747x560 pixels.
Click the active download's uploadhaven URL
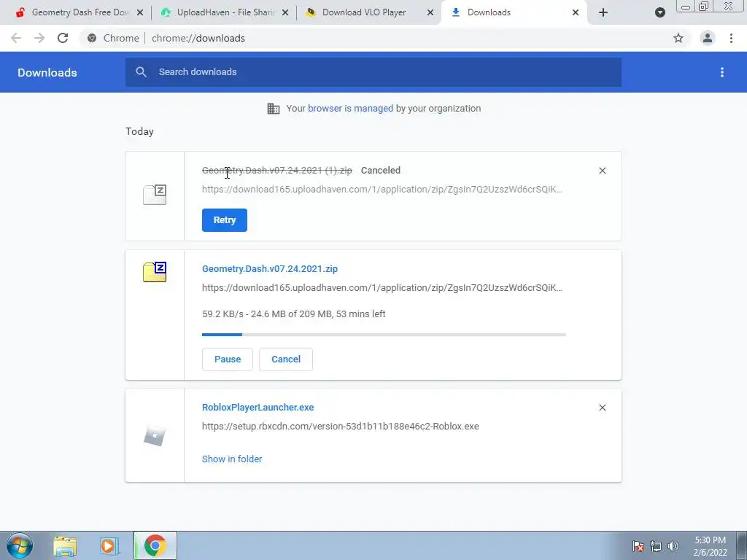(382, 288)
